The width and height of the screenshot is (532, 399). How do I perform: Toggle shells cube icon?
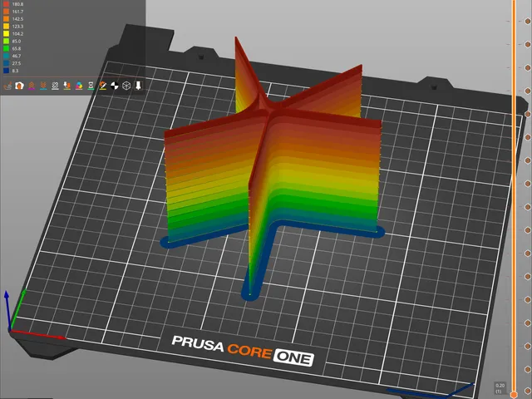click(x=126, y=86)
